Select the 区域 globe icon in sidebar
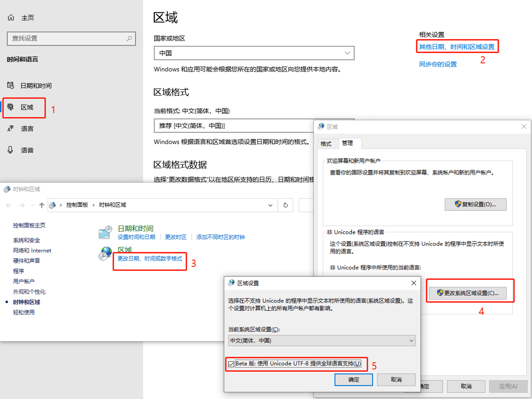Viewport: 532px width, 399px height. tap(10, 107)
